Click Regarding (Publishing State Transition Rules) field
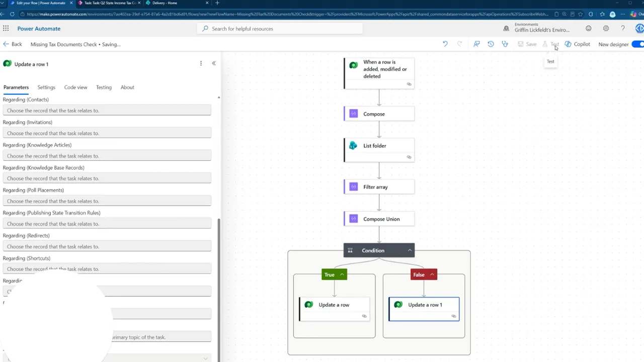The width and height of the screenshot is (644, 362). (x=107, y=224)
